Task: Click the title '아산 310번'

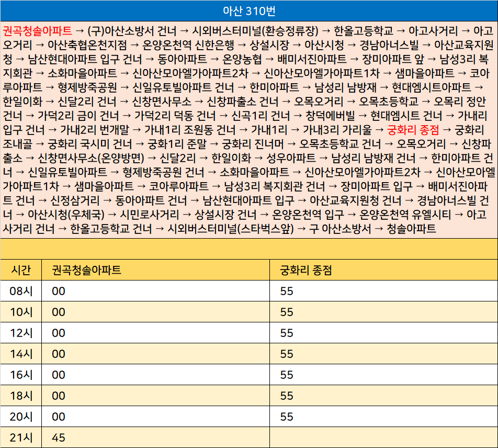Action: (x=249, y=11)
